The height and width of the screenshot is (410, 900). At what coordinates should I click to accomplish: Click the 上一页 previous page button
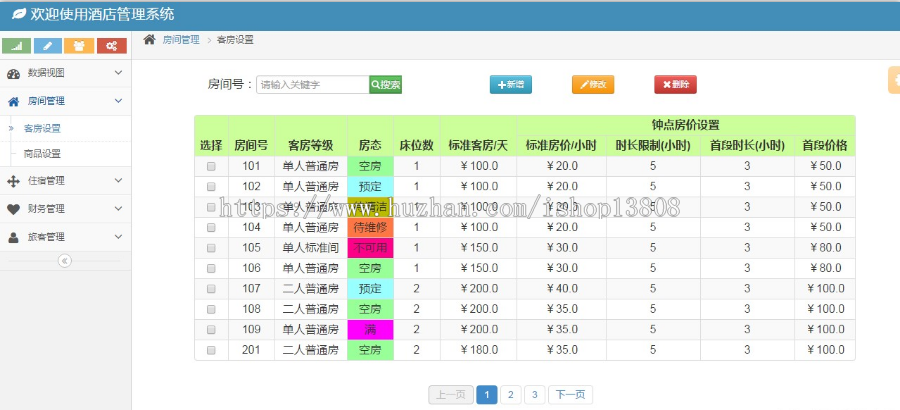click(x=451, y=394)
